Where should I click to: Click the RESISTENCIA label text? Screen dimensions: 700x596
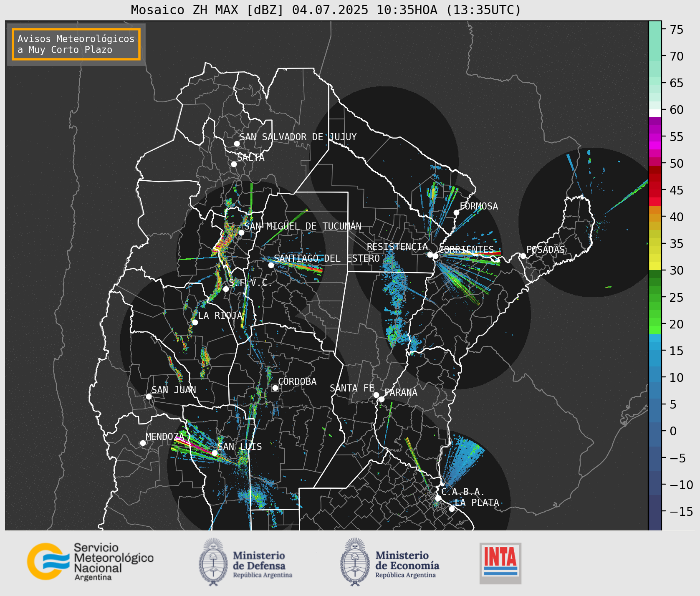(x=397, y=247)
